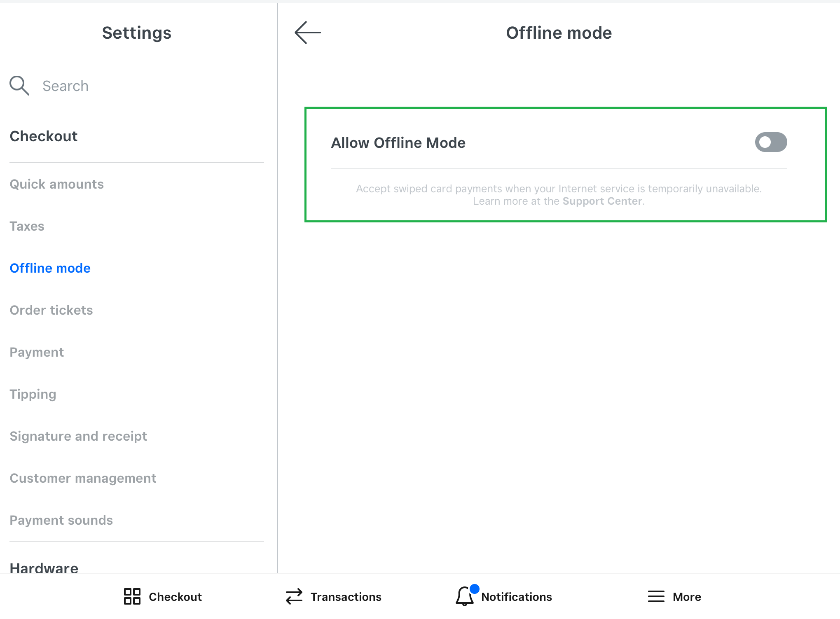840x619 pixels.
Task: Click the More hamburger icon
Action: click(x=656, y=596)
